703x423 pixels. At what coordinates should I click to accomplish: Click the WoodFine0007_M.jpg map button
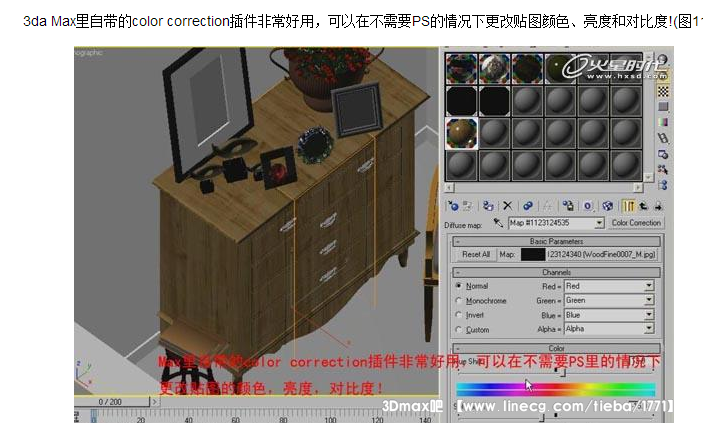tap(601, 254)
